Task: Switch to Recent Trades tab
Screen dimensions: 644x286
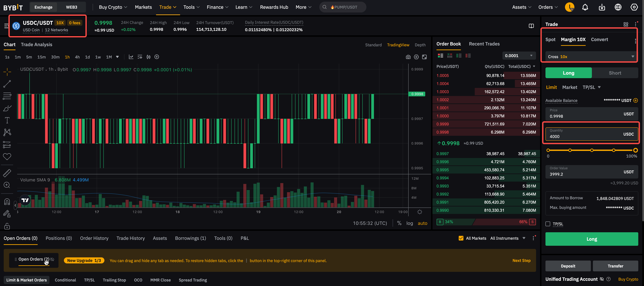Action: [484, 44]
